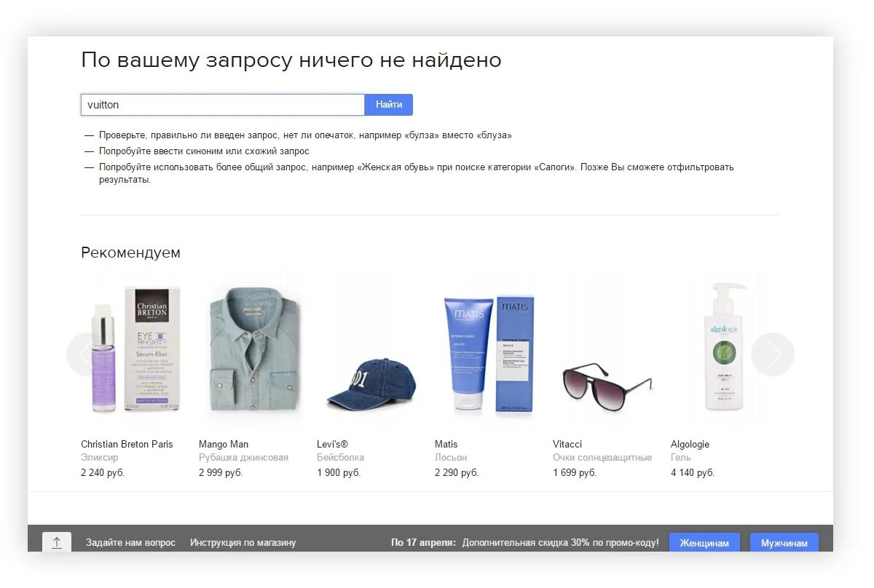Click the Mango Man product name
The image size is (874, 588).
point(224,444)
